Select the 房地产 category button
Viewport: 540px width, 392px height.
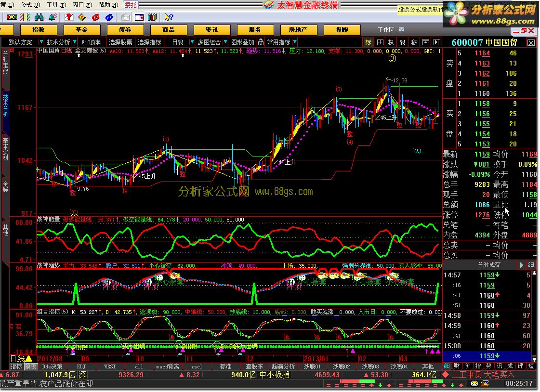click(298, 30)
